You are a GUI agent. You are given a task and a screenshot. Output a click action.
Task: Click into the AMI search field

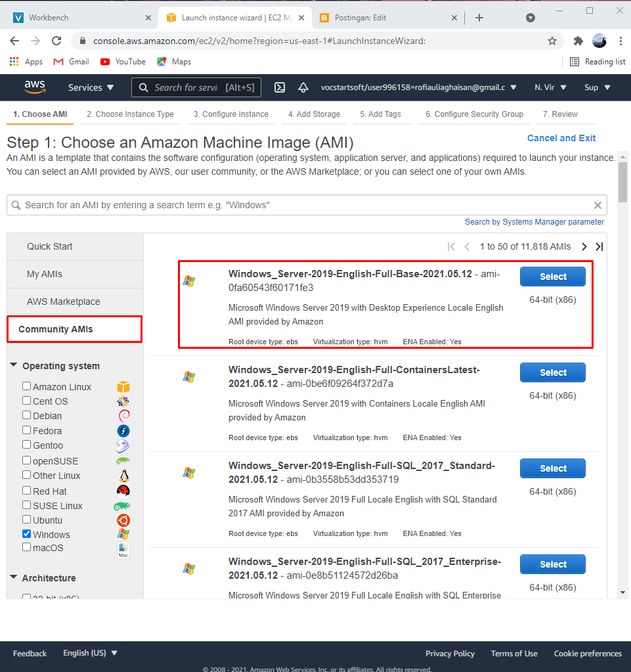307,206
